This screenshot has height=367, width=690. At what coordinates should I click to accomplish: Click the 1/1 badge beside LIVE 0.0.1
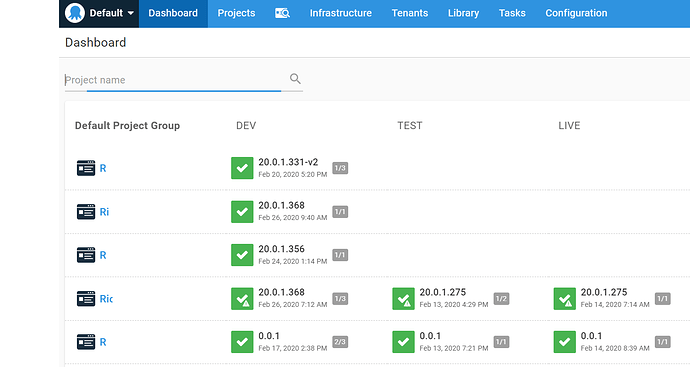662,341
